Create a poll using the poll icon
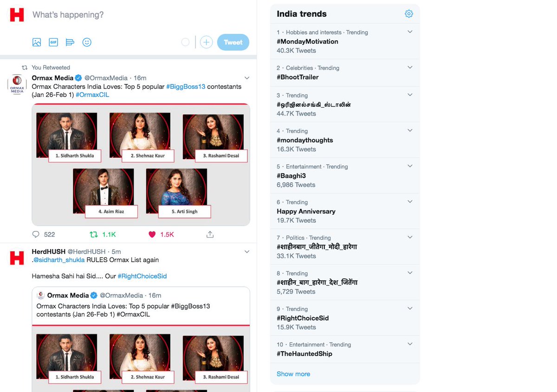557x392 pixels. point(70,42)
